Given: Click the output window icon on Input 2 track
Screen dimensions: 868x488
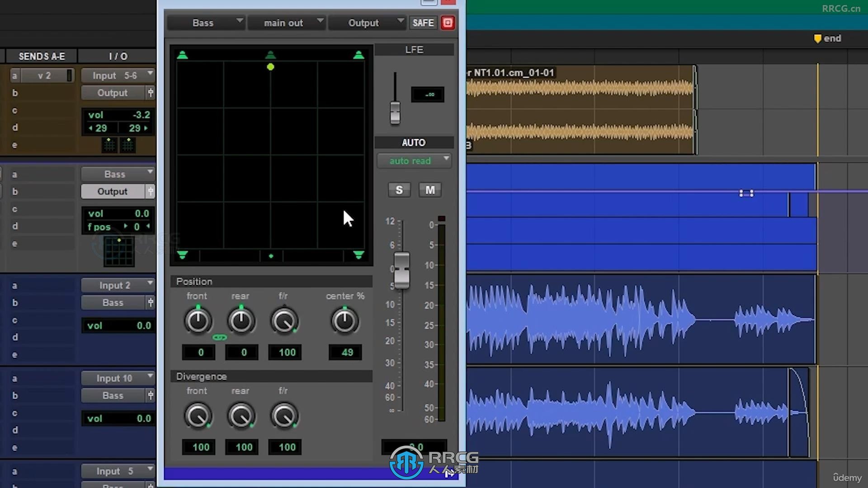Looking at the screenshot, I should pyautogui.click(x=151, y=302).
